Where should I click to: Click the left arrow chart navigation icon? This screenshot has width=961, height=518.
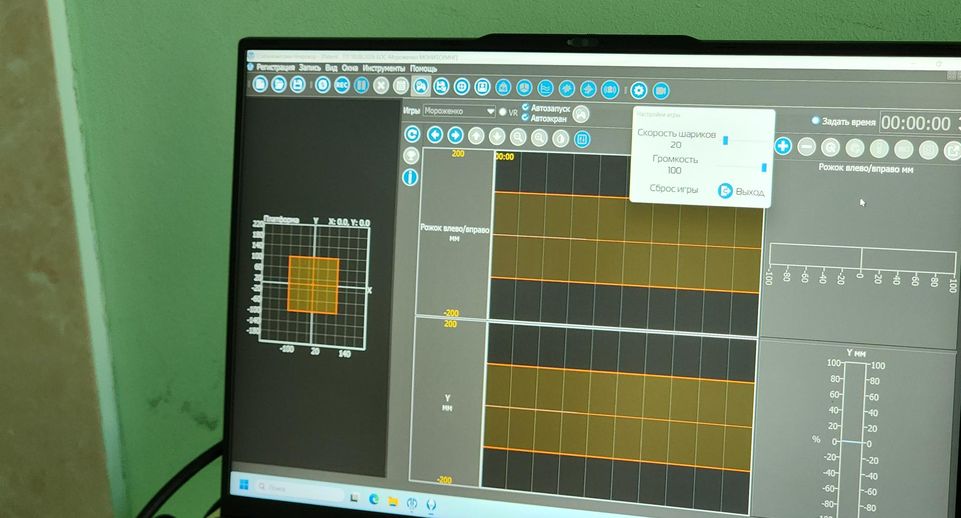[x=435, y=135]
